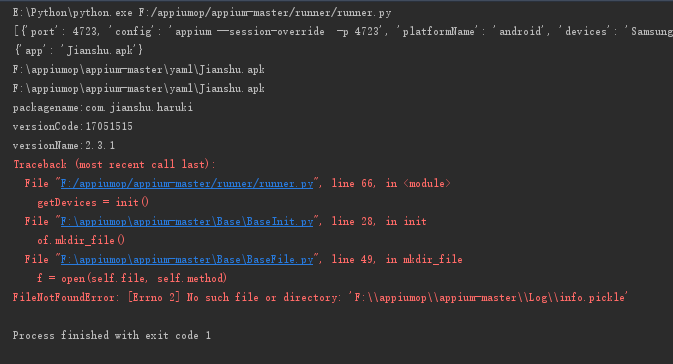Open the BaseInit.py file link
Image resolution: width=673 pixels, height=364 pixels.
pyautogui.click(x=187, y=221)
